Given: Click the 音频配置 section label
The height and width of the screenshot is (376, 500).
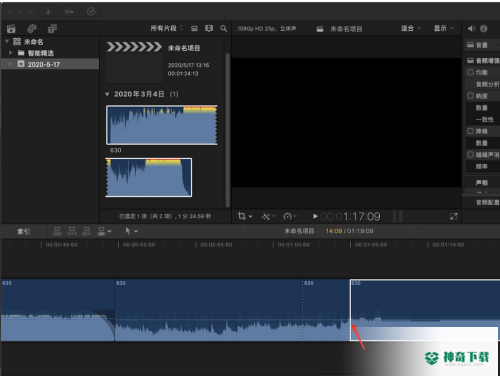Looking at the screenshot, I should pyautogui.click(x=487, y=202).
